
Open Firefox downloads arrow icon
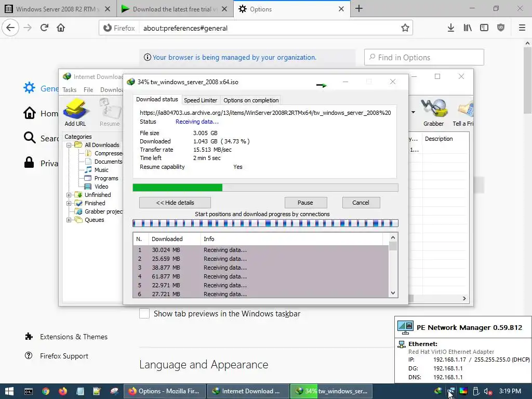coord(451,28)
